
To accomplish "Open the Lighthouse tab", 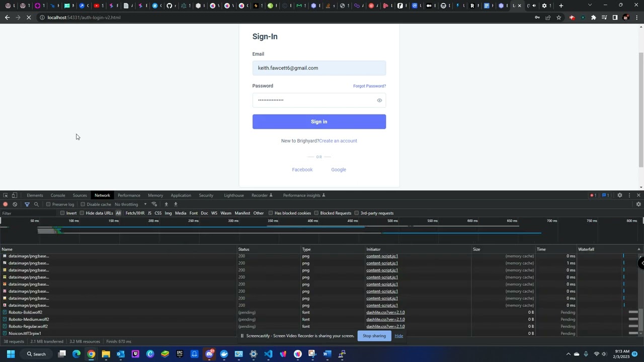I will (x=233, y=195).
